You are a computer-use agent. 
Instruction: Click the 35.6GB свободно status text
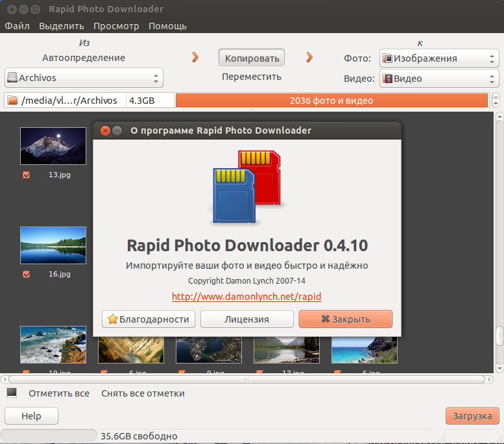coord(139,436)
